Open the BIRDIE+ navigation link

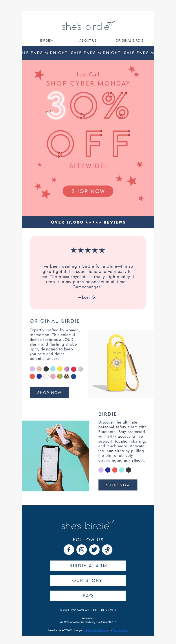(x=47, y=40)
